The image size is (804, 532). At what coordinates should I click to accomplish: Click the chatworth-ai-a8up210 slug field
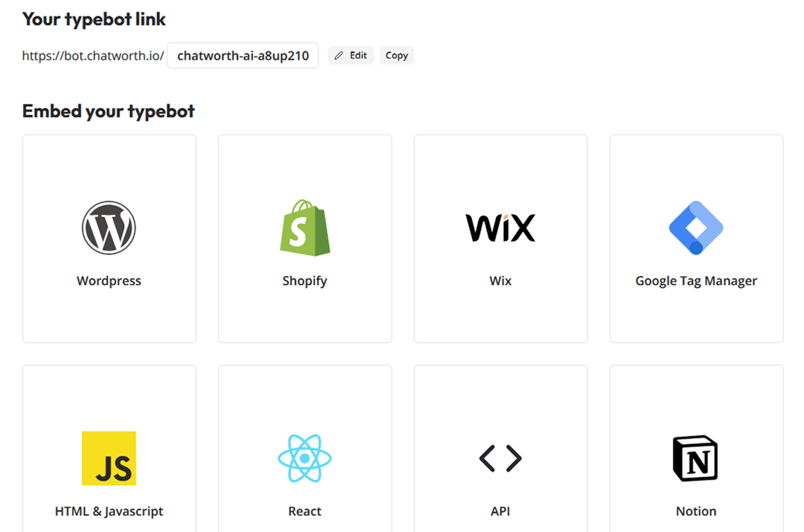pyautogui.click(x=243, y=56)
